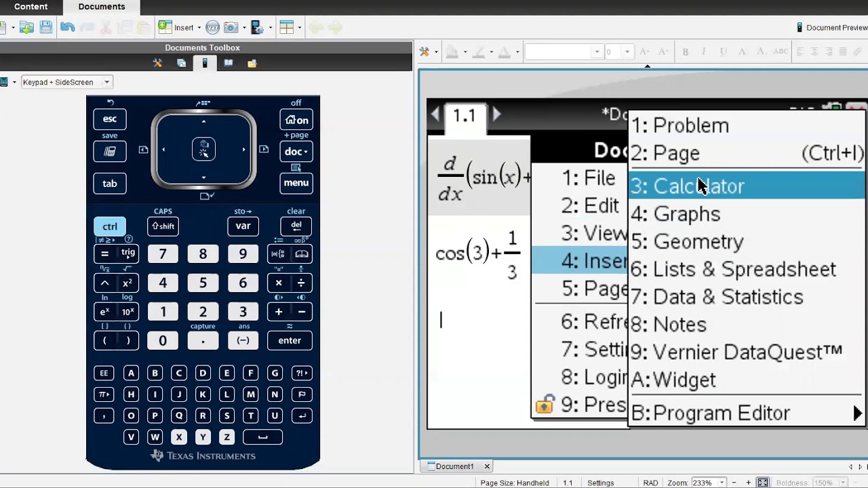The width and height of the screenshot is (868, 488).
Task: Click the Page Size: Handheld status text
Action: pos(515,483)
